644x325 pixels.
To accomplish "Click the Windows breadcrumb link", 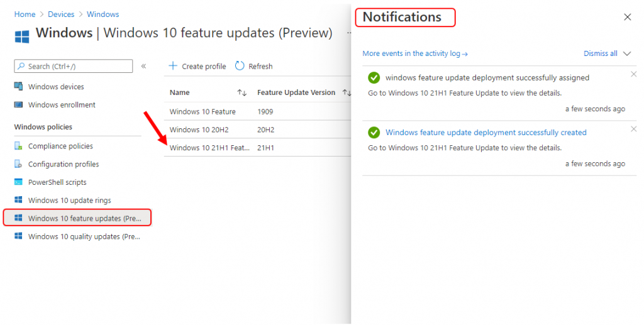I will [x=103, y=14].
